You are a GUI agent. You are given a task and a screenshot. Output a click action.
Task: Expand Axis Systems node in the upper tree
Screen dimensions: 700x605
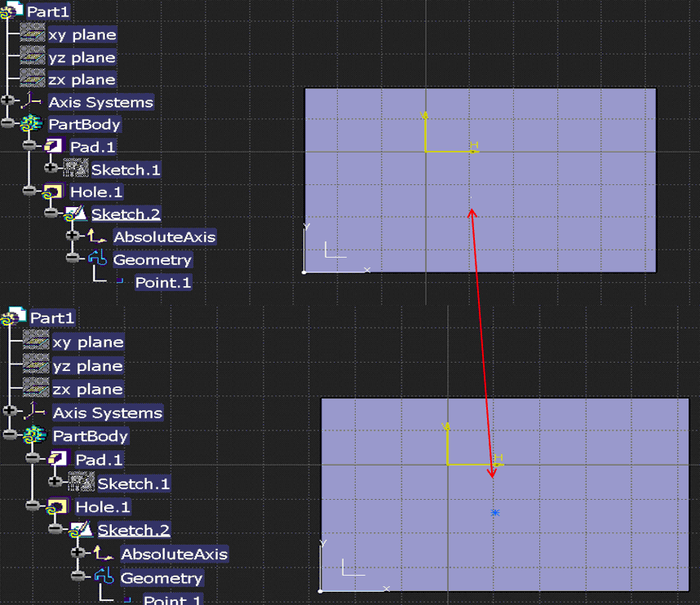click(7, 100)
